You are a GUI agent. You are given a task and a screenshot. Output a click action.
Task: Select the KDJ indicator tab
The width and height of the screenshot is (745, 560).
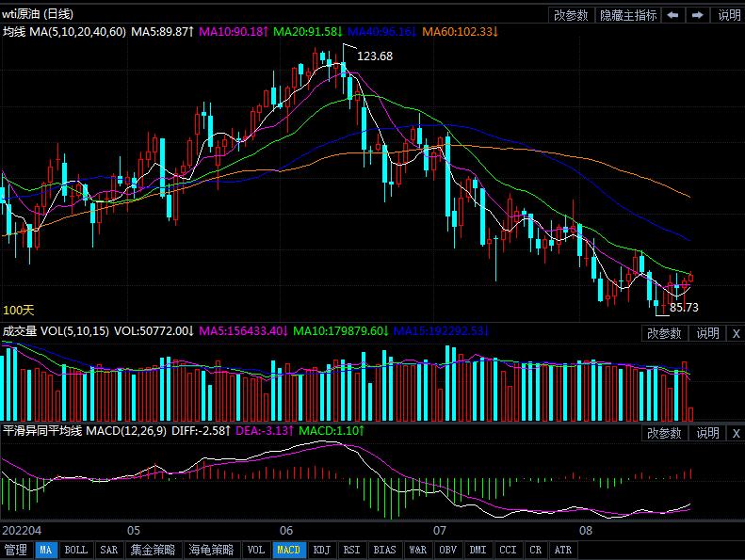(x=321, y=551)
